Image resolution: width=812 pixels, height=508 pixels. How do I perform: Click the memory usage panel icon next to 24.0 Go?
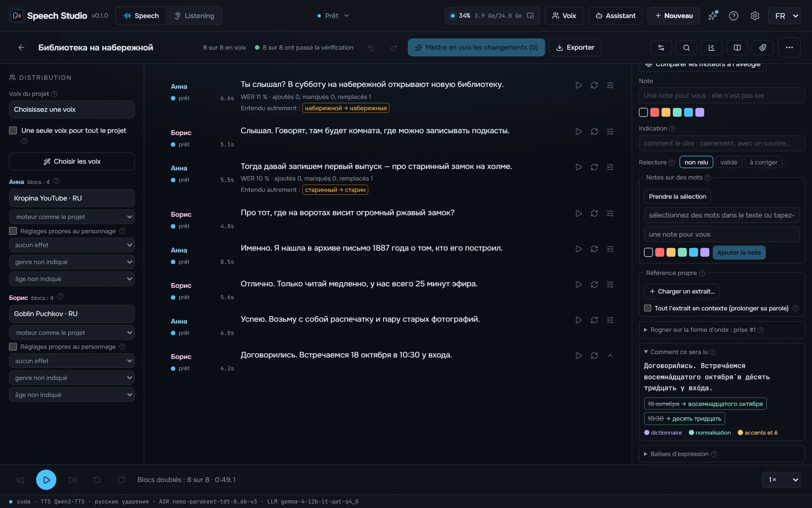click(530, 16)
